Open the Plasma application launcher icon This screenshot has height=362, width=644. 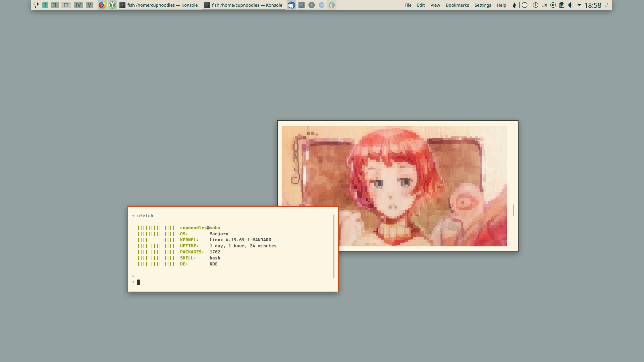36,5
